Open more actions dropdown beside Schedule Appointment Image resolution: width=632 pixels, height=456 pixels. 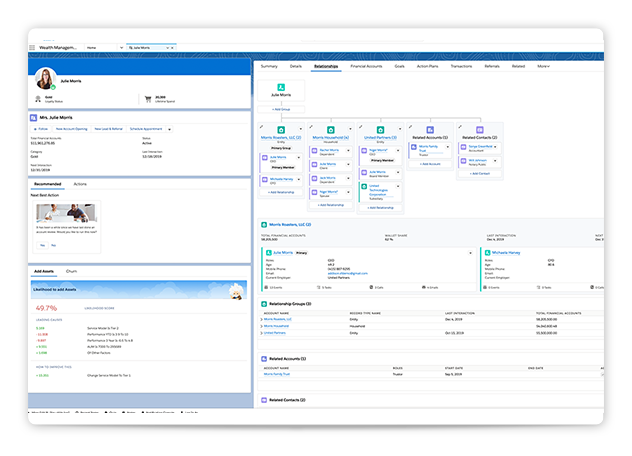coord(169,129)
